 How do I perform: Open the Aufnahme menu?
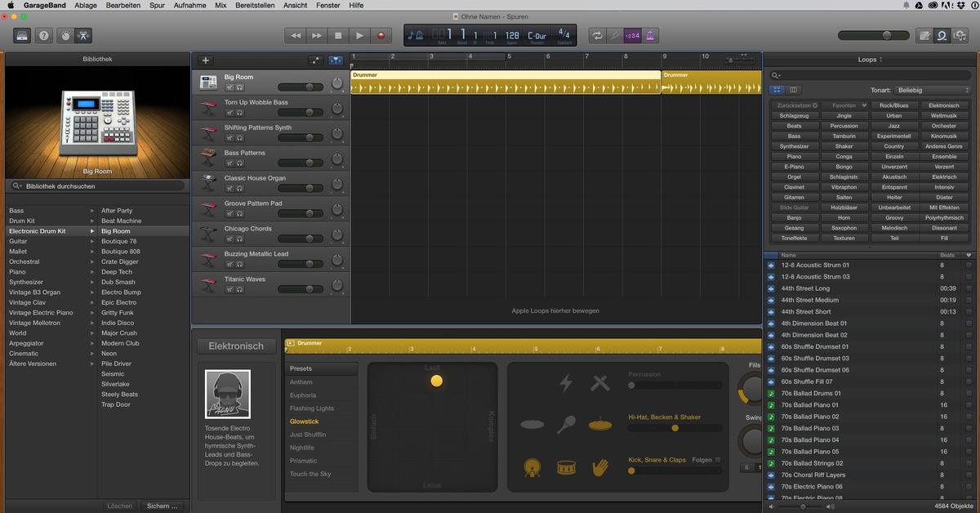click(189, 5)
